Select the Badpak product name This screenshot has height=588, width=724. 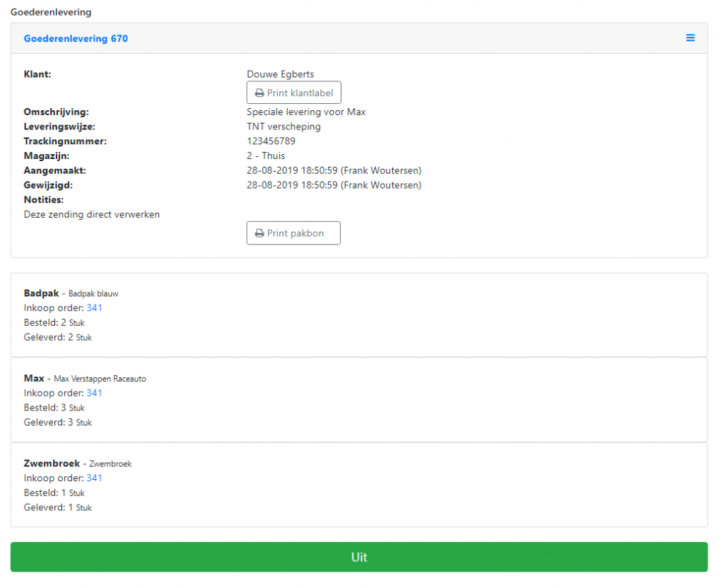41,293
